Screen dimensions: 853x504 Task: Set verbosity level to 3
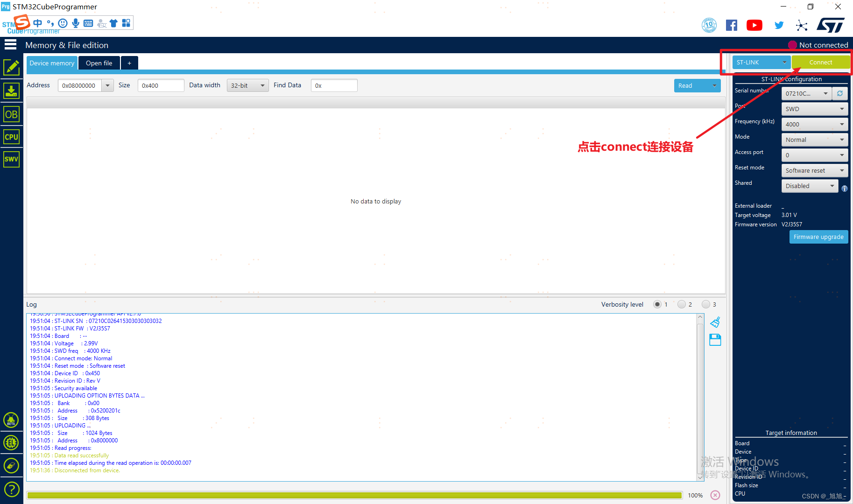click(706, 304)
